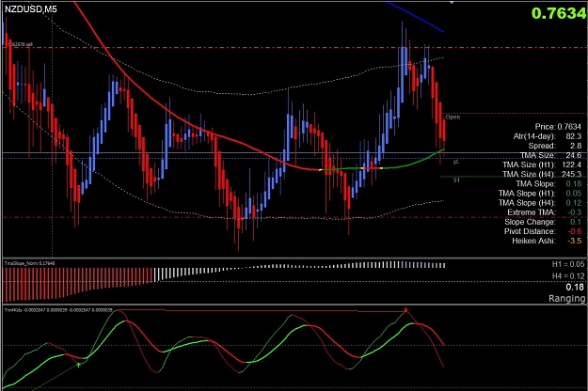Click the 'Heiken Ashi: -3.5' readout
The width and height of the screenshot is (588, 391).
point(548,241)
